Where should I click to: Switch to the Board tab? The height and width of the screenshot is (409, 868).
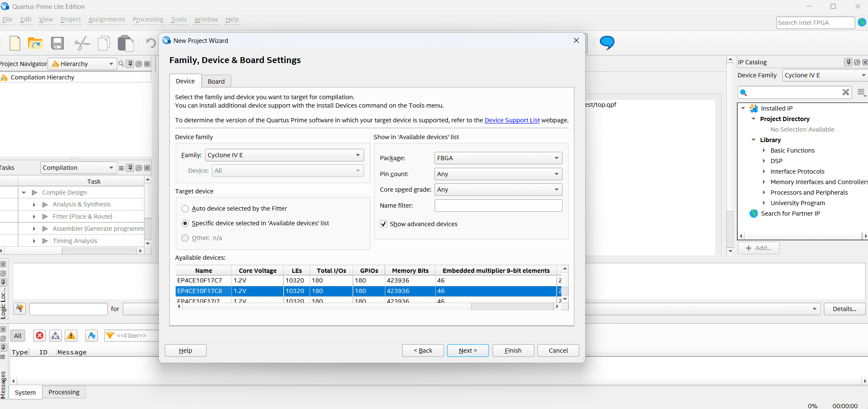coord(216,82)
